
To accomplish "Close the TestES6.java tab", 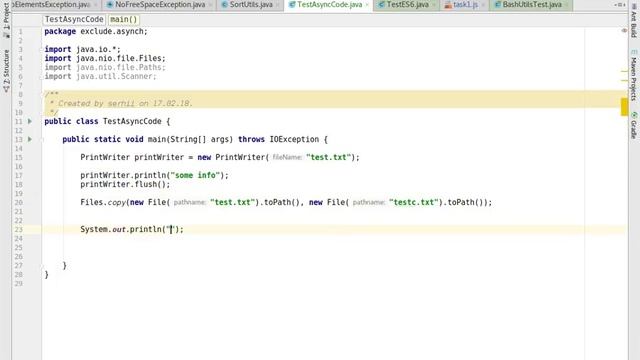I will 434,5.
